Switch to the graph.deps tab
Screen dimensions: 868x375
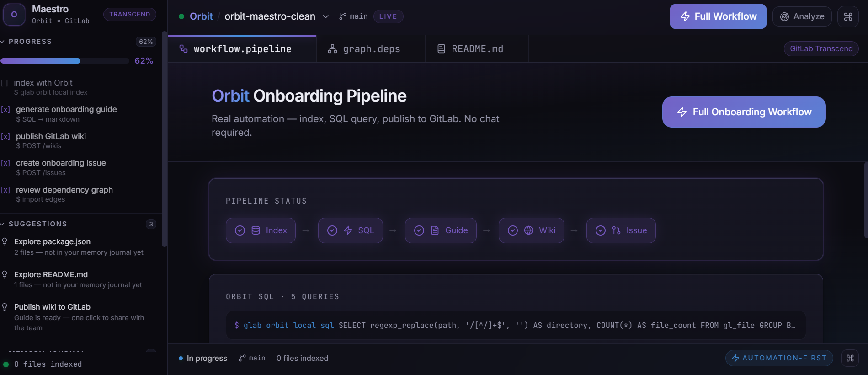[x=371, y=49]
